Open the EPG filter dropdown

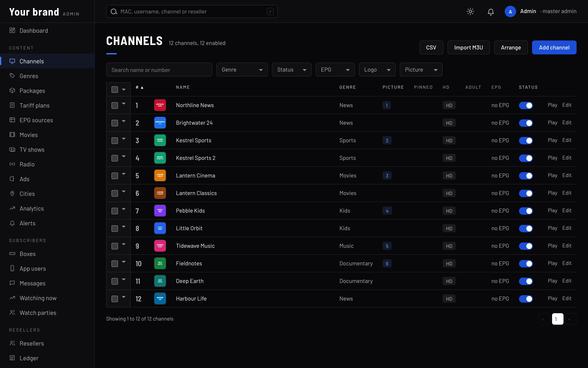(335, 70)
